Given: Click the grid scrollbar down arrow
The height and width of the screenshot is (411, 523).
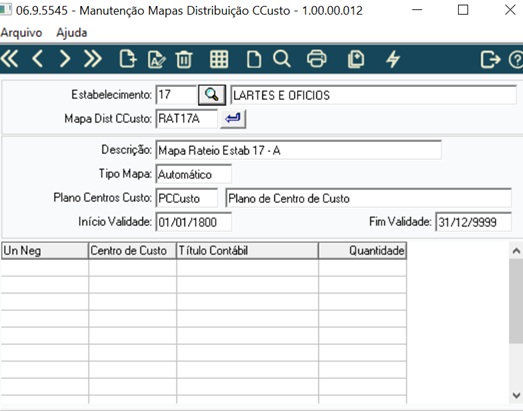Looking at the screenshot, I should point(516,395).
